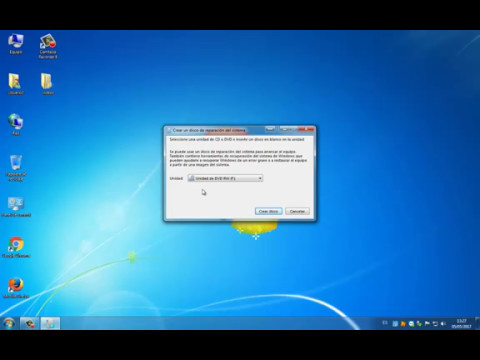Open the Equipo desktop icon
Viewport: 480px width, 360px height.
pyautogui.click(x=16, y=44)
